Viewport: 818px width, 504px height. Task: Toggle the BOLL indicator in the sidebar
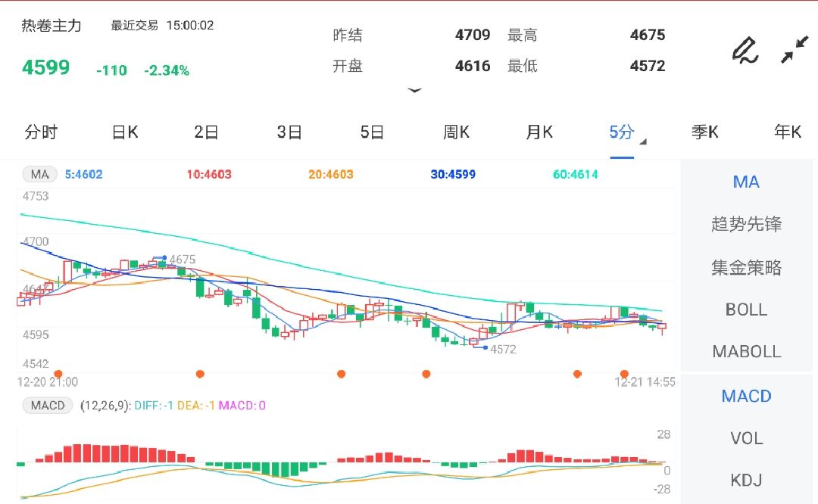pyautogui.click(x=746, y=309)
